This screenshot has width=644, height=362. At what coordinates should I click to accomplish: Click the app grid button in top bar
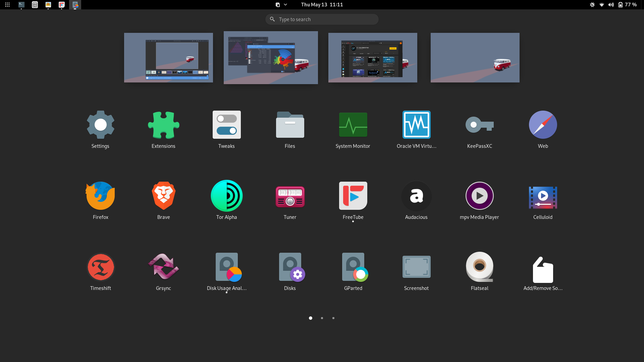point(7,5)
